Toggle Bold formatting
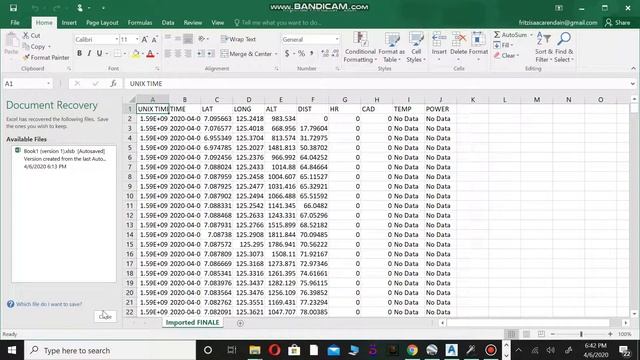 point(79,53)
